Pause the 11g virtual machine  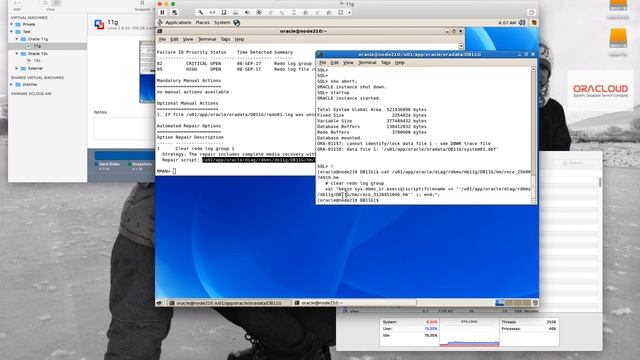pyautogui.click(x=162, y=13)
